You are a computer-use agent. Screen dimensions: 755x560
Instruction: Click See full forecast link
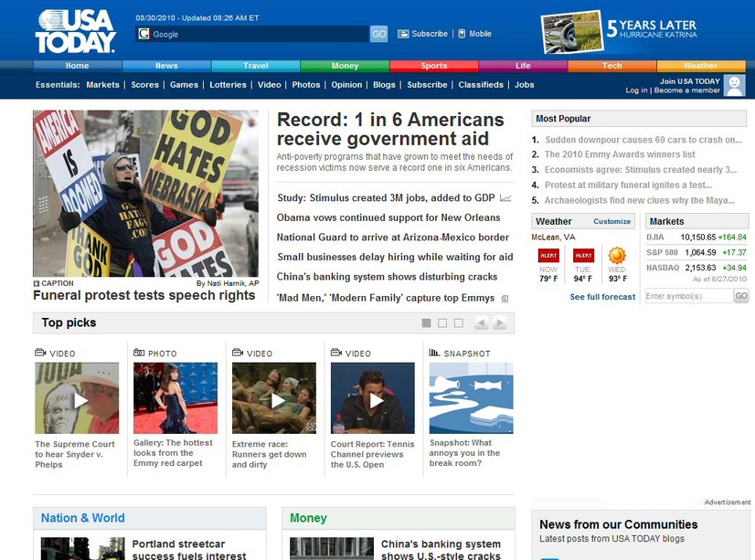click(602, 297)
